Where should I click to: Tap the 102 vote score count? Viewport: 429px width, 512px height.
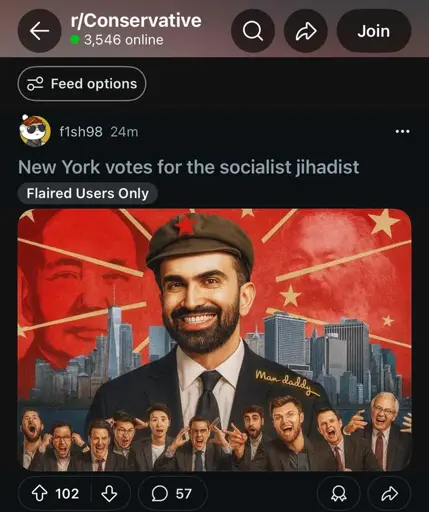click(67, 494)
